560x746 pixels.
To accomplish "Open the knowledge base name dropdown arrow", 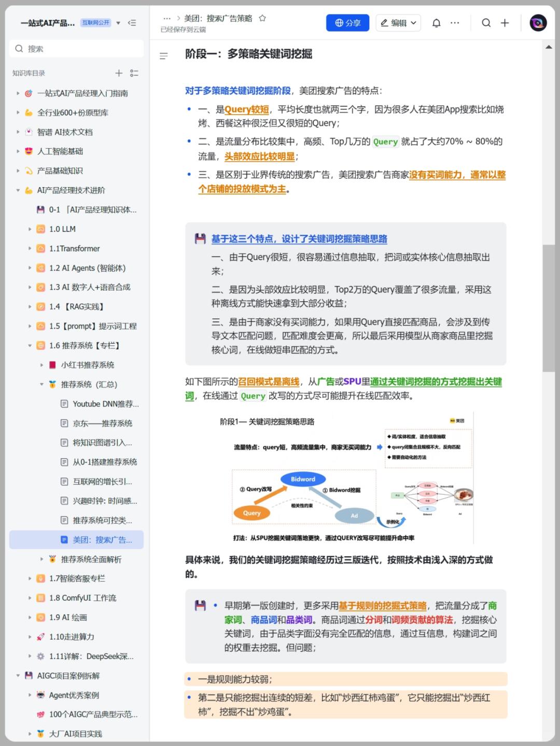I will coord(118,23).
